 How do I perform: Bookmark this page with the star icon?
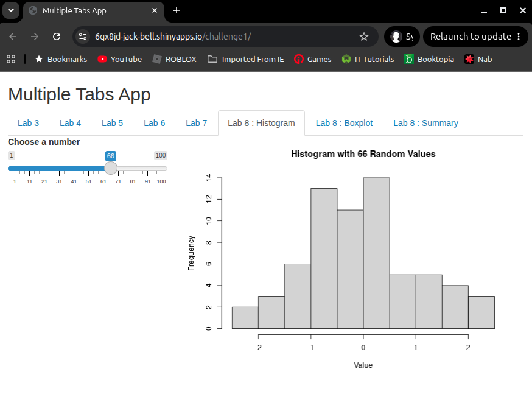[x=364, y=37]
